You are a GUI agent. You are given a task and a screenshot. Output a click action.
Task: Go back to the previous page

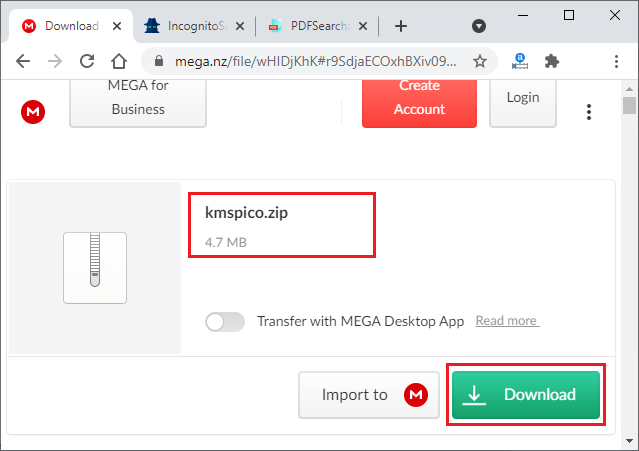point(23,62)
